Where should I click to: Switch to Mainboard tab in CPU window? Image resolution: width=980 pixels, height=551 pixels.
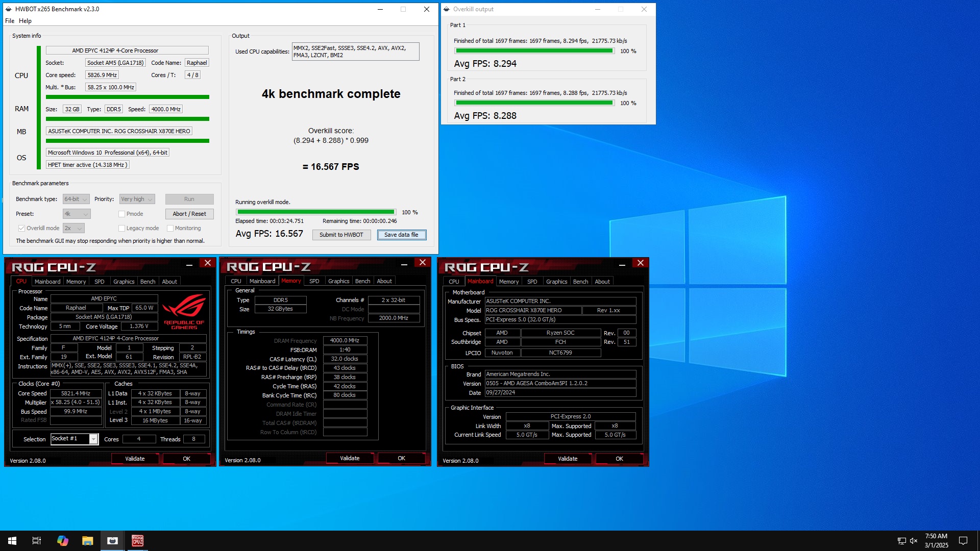click(x=47, y=282)
